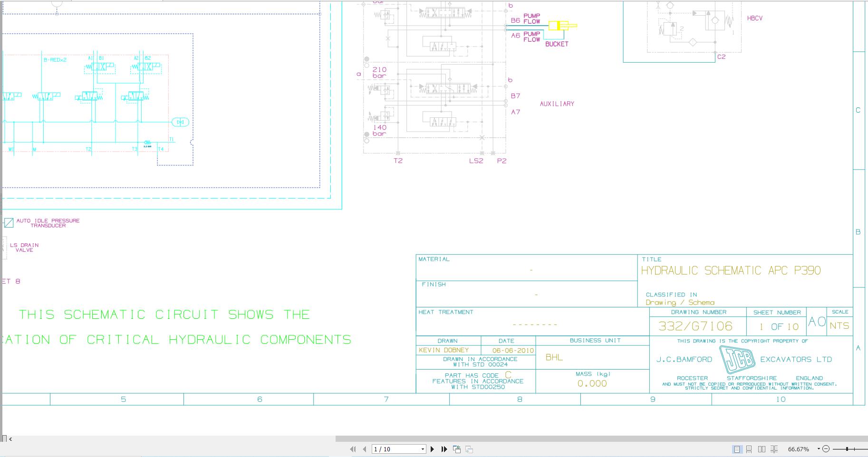Image resolution: width=868 pixels, height=457 pixels.
Task: Open the zoom level dropdown arrow
Action: coord(819,449)
